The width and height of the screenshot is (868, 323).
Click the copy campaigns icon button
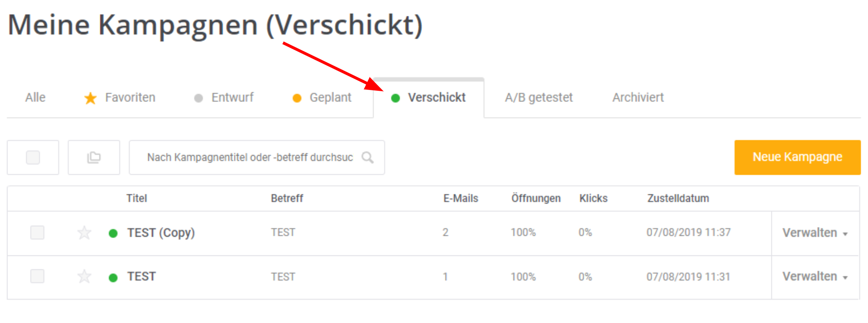tap(94, 158)
